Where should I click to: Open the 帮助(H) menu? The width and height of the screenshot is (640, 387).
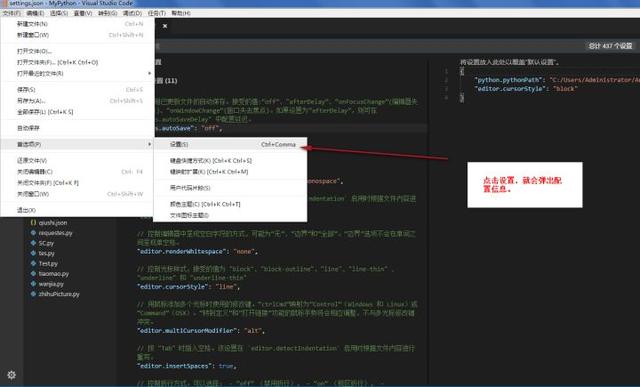coord(181,13)
